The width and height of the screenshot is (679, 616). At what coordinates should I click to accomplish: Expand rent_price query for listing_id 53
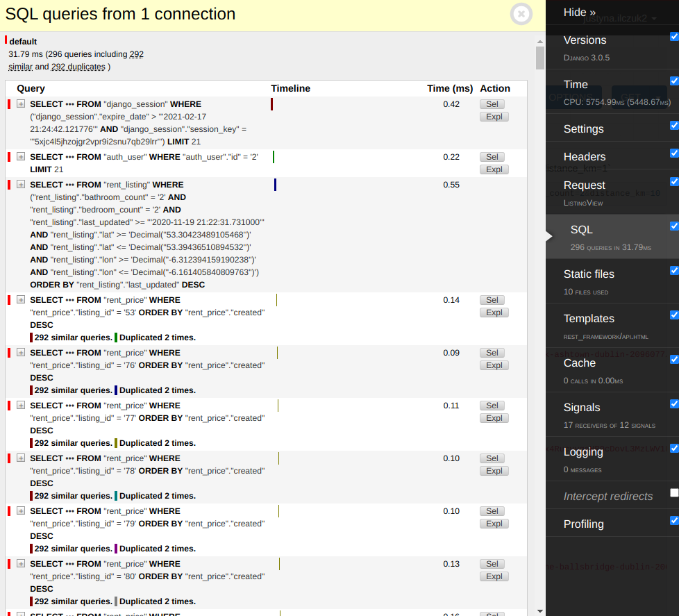click(21, 300)
